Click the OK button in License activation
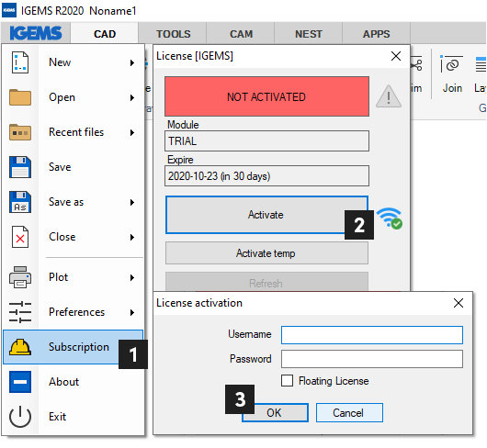 pyautogui.click(x=275, y=413)
